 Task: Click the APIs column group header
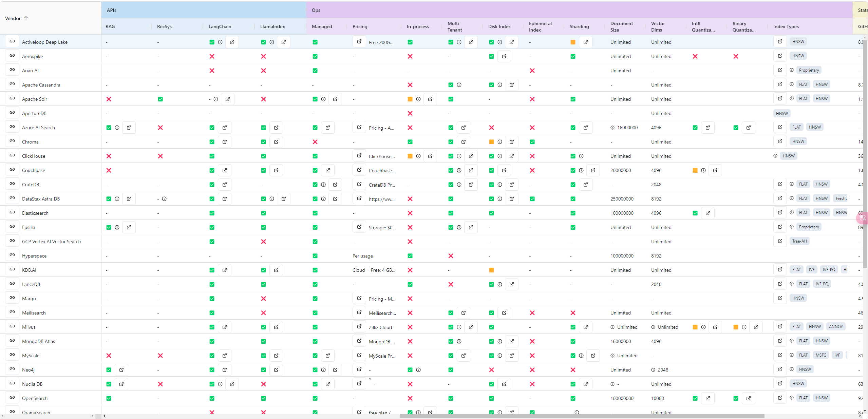[x=204, y=10]
